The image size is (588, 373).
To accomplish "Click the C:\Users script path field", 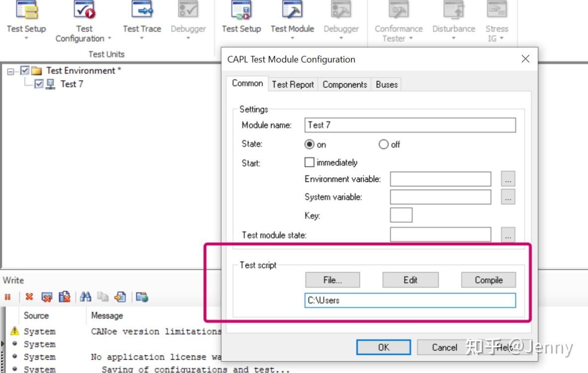I will pyautogui.click(x=410, y=300).
